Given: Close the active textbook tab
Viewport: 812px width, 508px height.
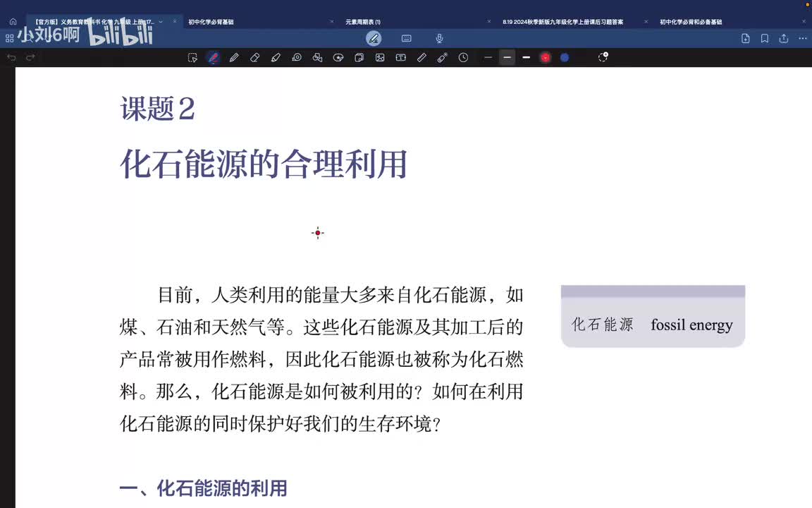Looking at the screenshot, I should click(175, 22).
